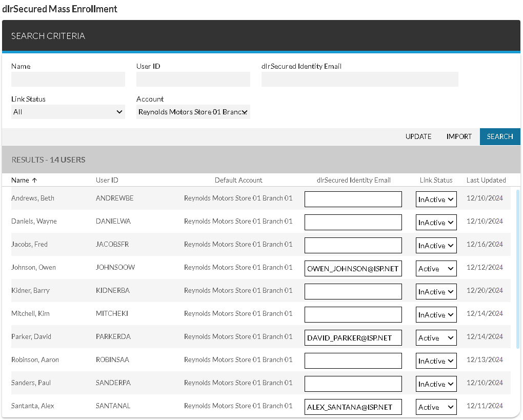Image resolution: width=523 pixels, height=420 pixels.
Task: Click Wayne Daniels' identity email field
Action: point(353,223)
